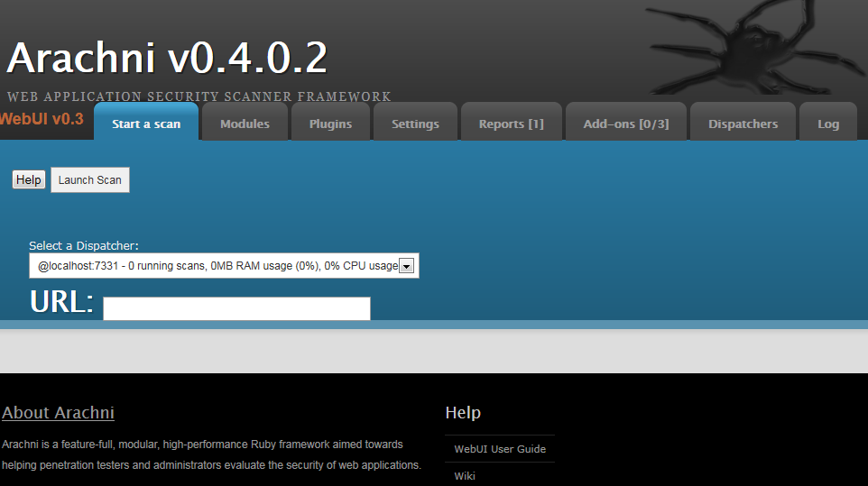Open the Plugins tab

(330, 122)
